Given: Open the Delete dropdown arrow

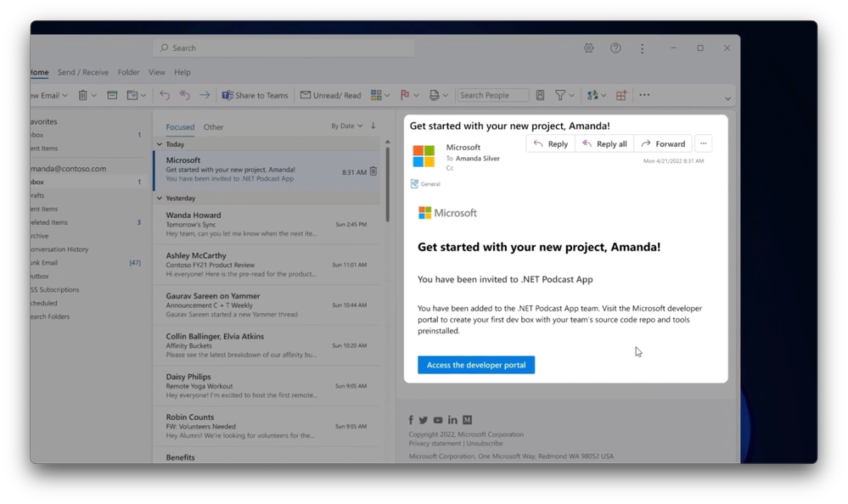Looking at the screenshot, I should click(x=93, y=95).
